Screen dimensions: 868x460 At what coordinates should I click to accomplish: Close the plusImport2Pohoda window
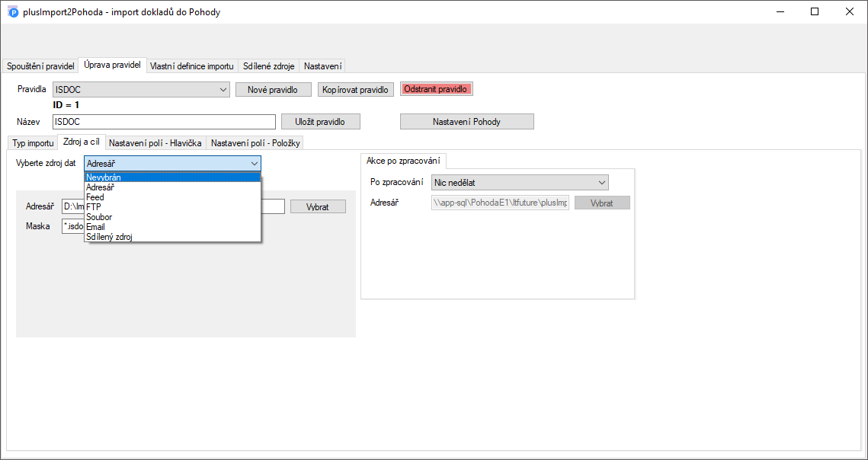coord(849,11)
